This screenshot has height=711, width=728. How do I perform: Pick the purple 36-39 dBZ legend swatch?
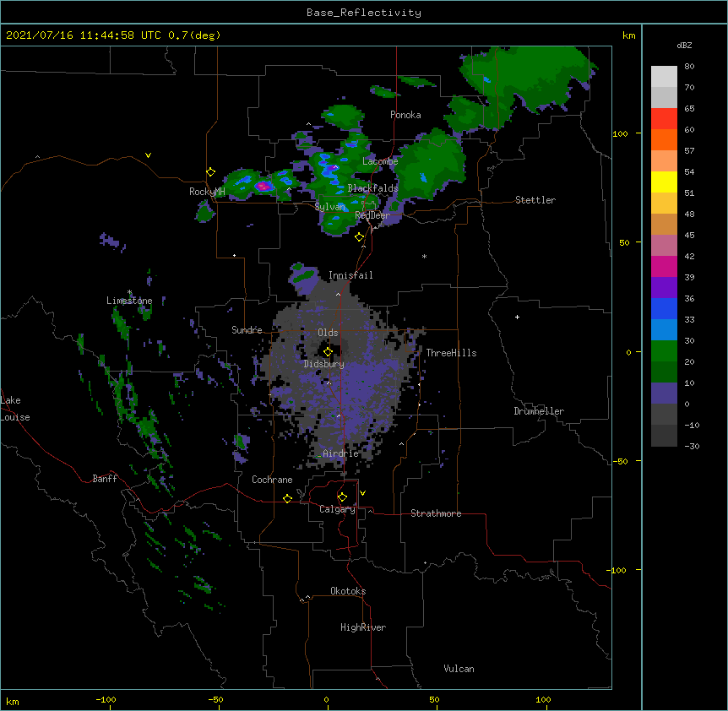click(x=664, y=288)
